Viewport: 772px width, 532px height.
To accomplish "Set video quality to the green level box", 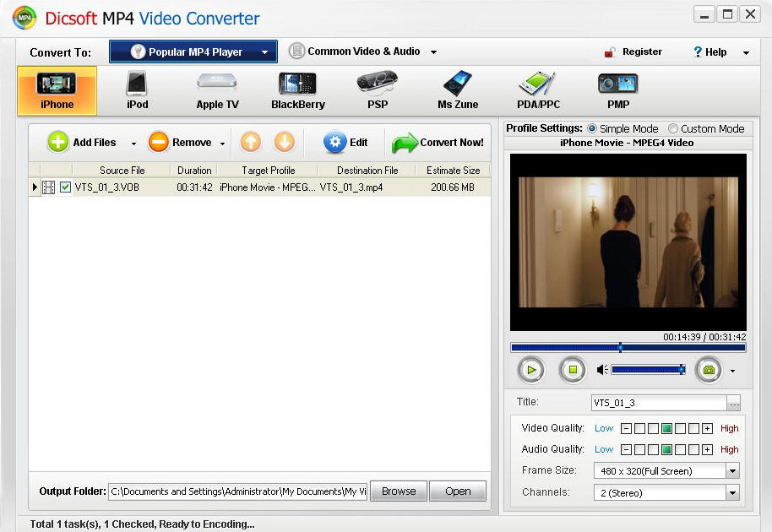I will click(666, 429).
